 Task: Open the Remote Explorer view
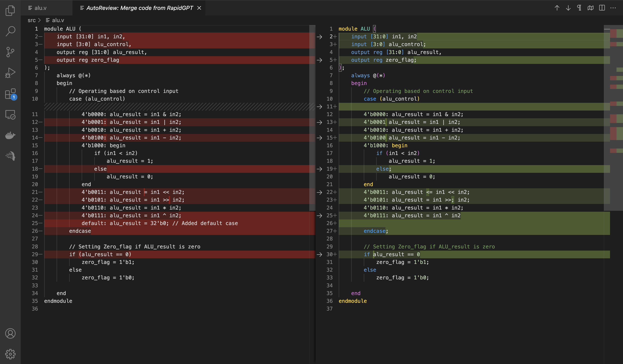10,115
